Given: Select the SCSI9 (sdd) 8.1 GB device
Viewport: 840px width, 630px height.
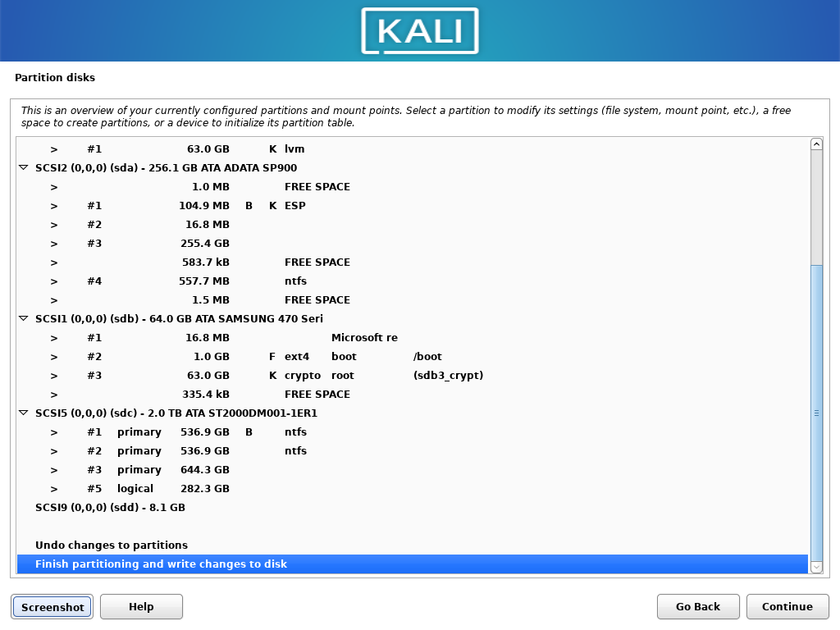Looking at the screenshot, I should [413, 507].
